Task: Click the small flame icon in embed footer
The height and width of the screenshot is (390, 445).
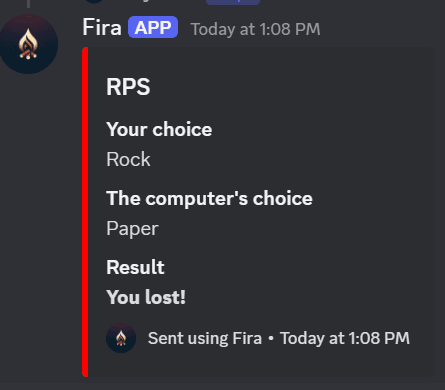Action: (121, 338)
